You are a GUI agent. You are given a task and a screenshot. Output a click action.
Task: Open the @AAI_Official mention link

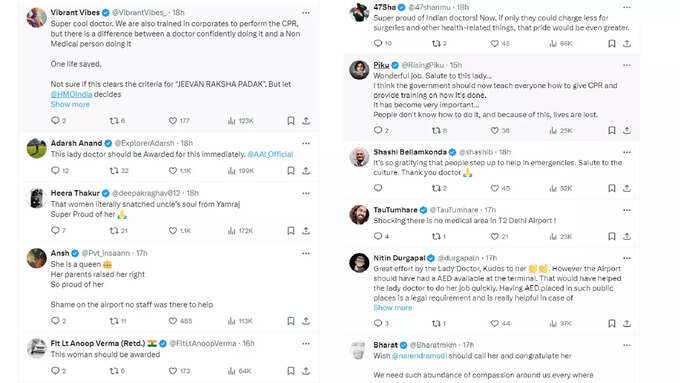point(270,154)
